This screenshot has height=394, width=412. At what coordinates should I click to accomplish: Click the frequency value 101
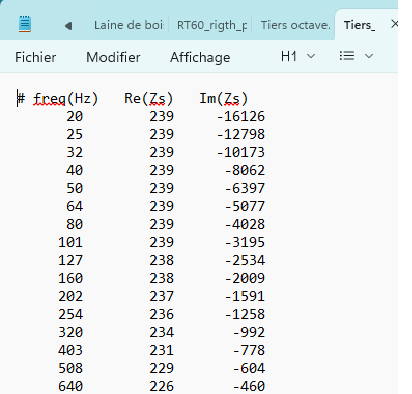[x=70, y=242]
